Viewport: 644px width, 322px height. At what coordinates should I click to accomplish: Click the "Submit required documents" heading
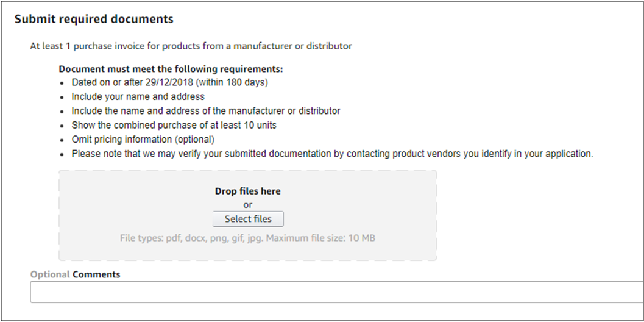[94, 19]
